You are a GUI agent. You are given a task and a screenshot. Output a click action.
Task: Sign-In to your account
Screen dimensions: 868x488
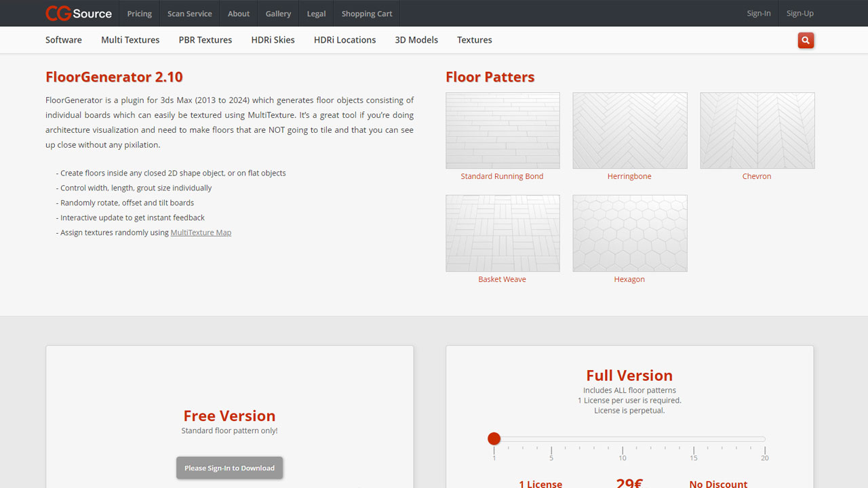pyautogui.click(x=759, y=13)
